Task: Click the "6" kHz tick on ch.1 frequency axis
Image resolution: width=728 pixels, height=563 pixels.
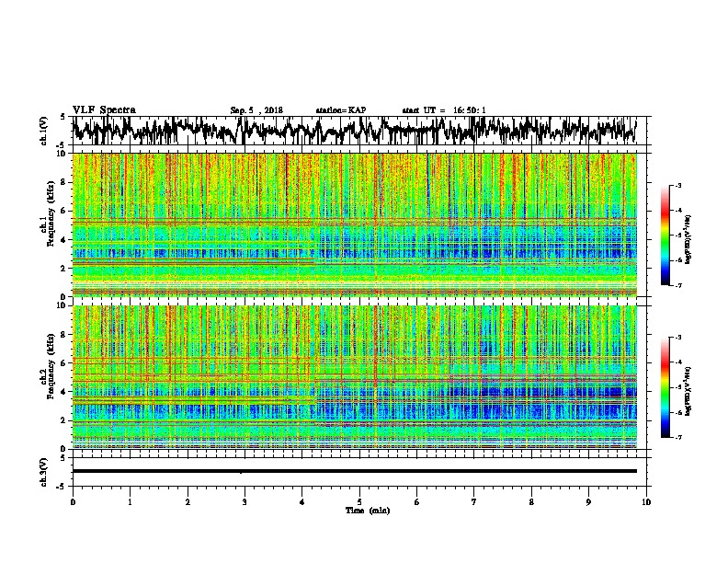Action: click(x=63, y=211)
